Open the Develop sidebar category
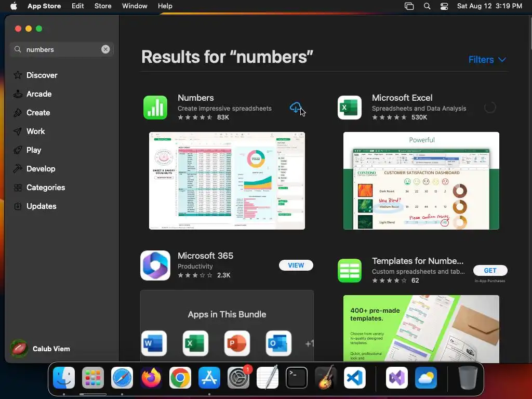The width and height of the screenshot is (532, 399). pyautogui.click(x=41, y=169)
